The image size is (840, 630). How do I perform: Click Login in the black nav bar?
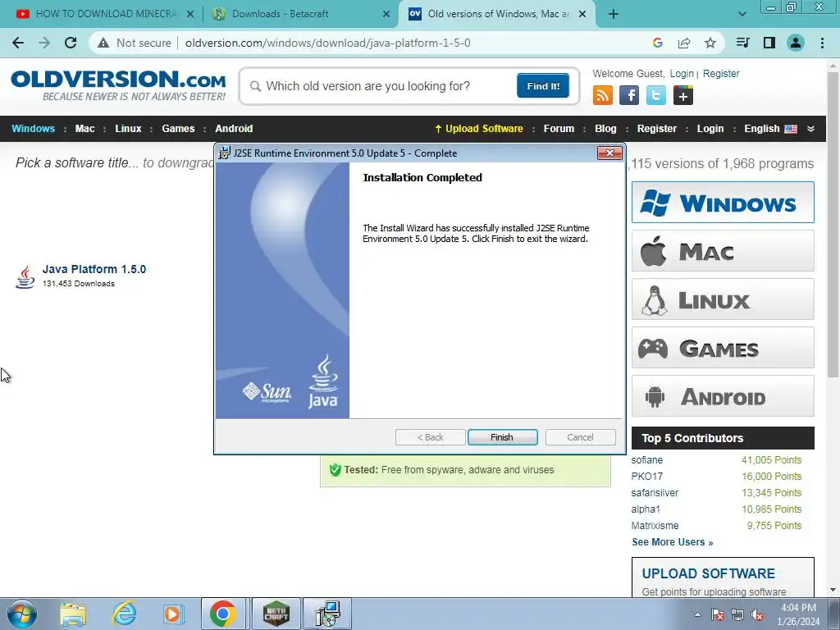710,129
